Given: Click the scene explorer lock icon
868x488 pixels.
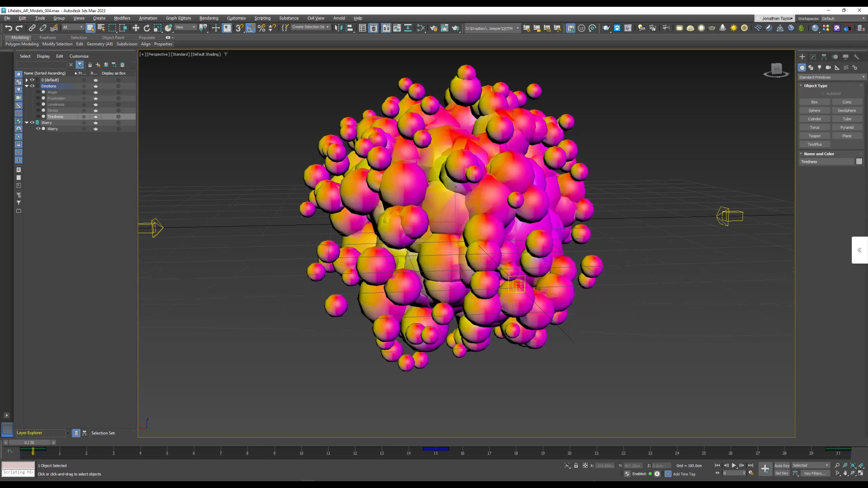Looking at the screenshot, I should click(90, 65).
